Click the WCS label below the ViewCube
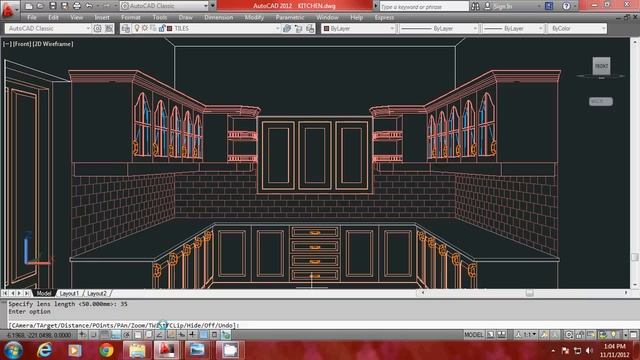The height and width of the screenshot is (360, 640). click(x=601, y=101)
